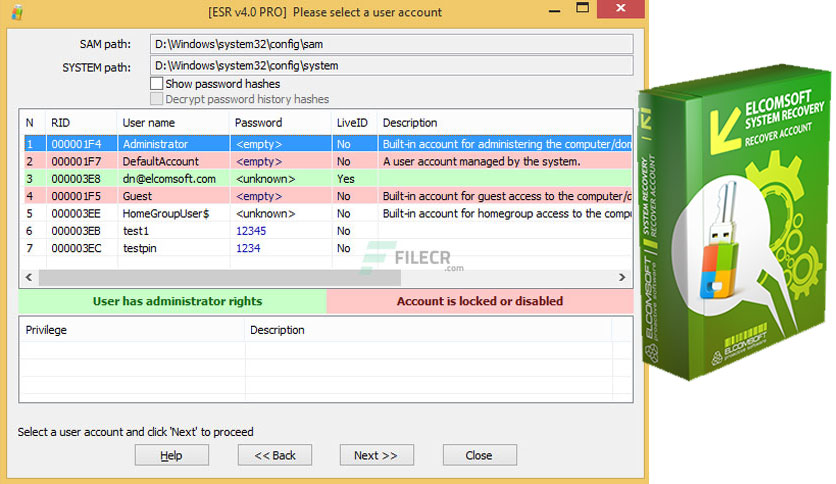Close the window with the red X
This screenshot has width=836, height=484.
pyautogui.click(x=621, y=9)
